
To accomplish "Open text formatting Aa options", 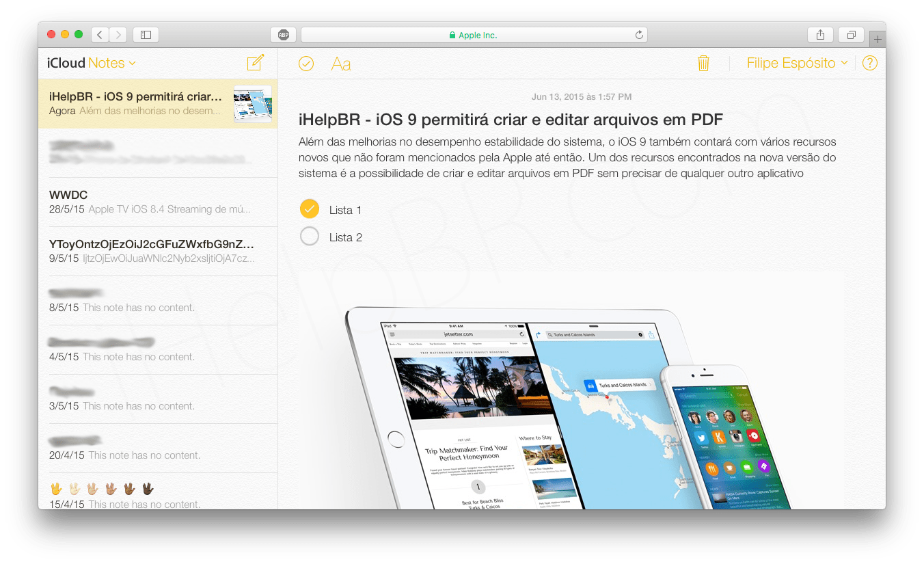I will coord(340,64).
